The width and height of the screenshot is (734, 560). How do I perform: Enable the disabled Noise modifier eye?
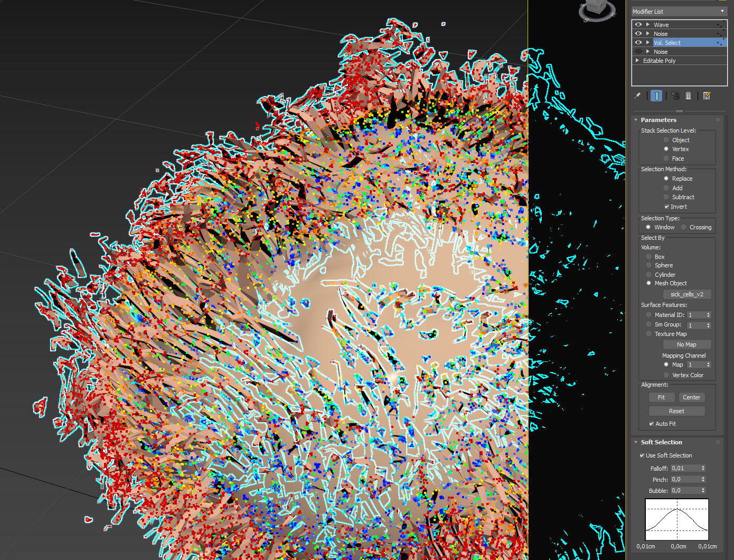638,52
